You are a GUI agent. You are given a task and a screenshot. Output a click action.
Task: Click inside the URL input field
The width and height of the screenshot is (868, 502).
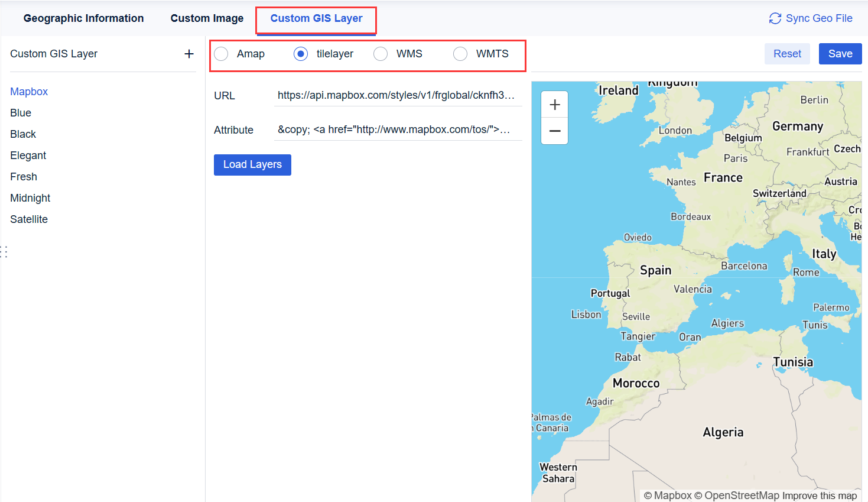[398, 95]
